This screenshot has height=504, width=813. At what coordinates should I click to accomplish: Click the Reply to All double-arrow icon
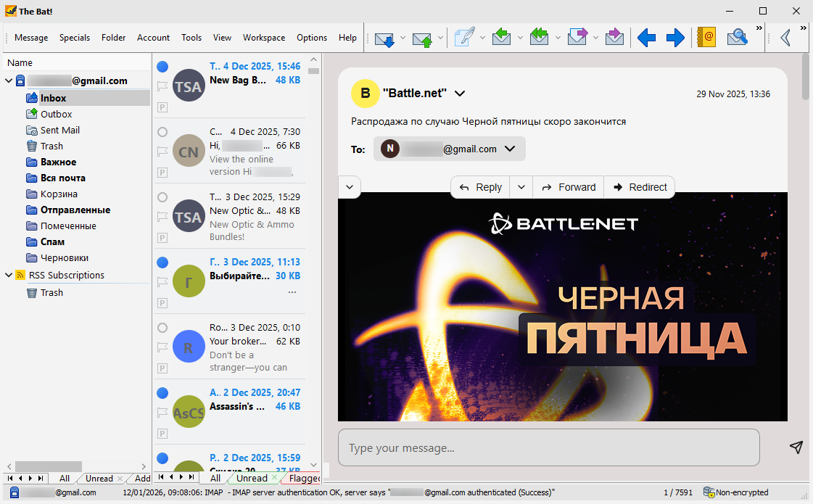click(540, 37)
